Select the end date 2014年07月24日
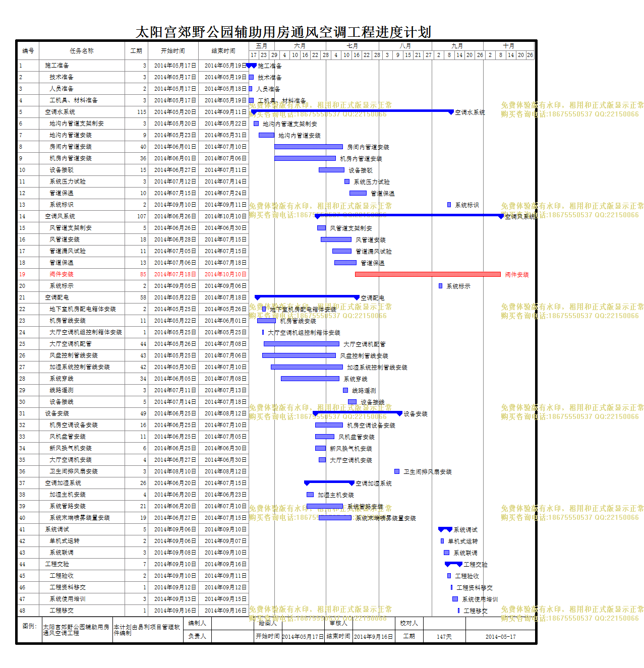This screenshot has height=668, width=644. pyautogui.click(x=225, y=193)
